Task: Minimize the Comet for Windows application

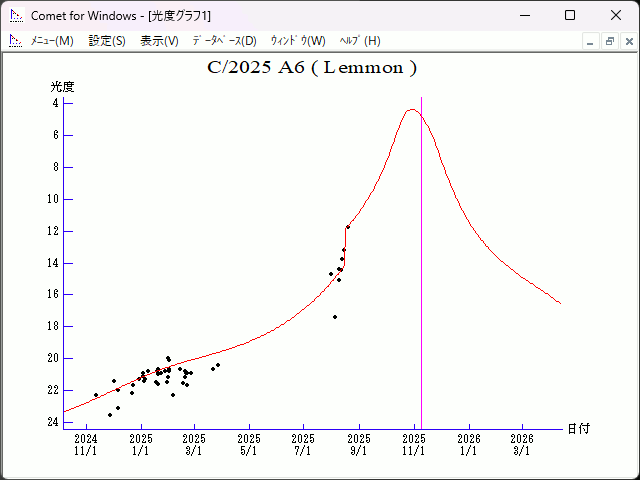Action: [523, 15]
